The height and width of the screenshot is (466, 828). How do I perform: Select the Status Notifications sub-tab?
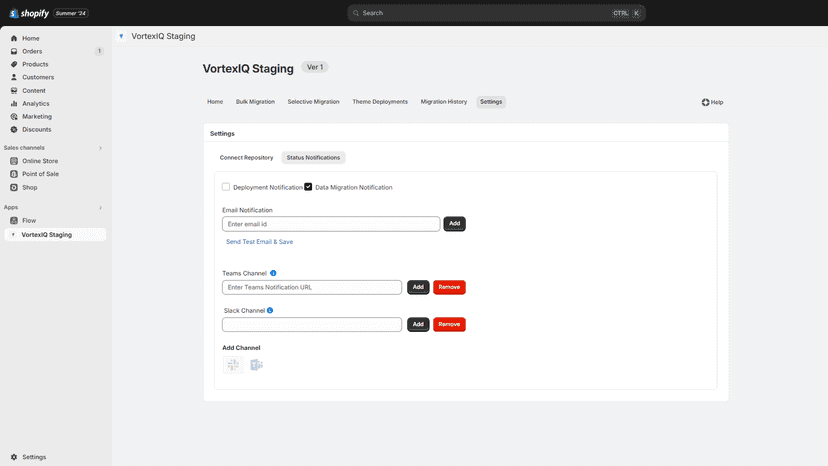[x=313, y=157]
